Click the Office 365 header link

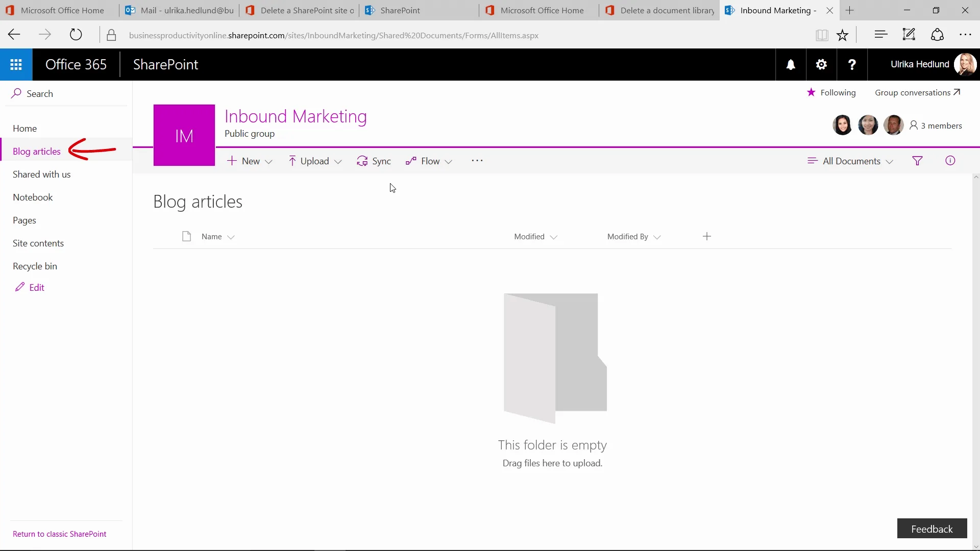point(76,64)
